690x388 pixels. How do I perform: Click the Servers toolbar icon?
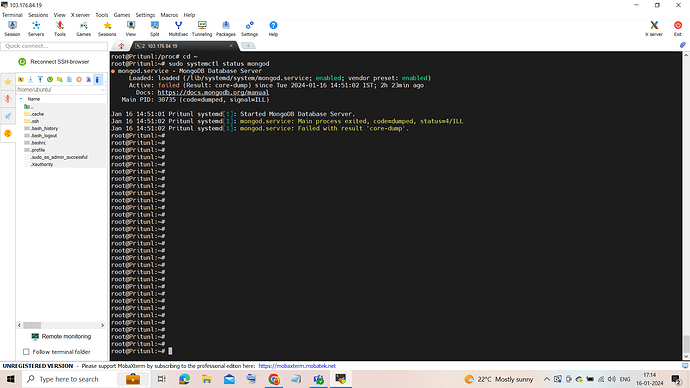pos(36,29)
